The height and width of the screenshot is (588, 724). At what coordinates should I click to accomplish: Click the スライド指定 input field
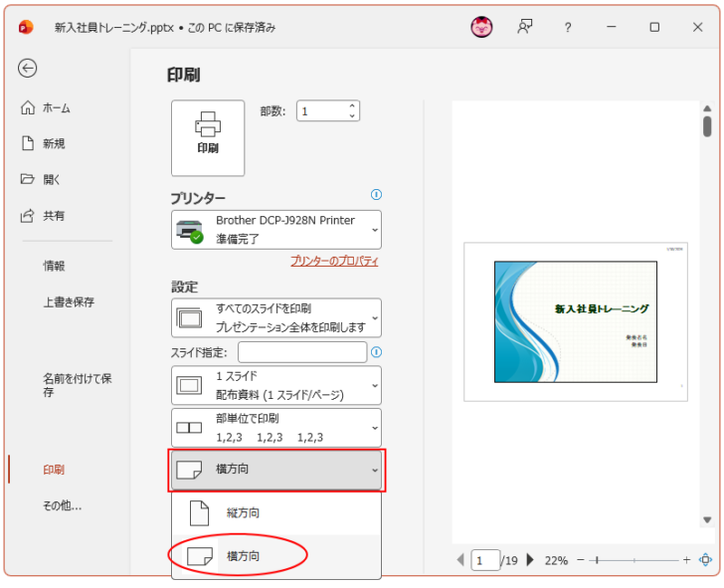(x=302, y=352)
